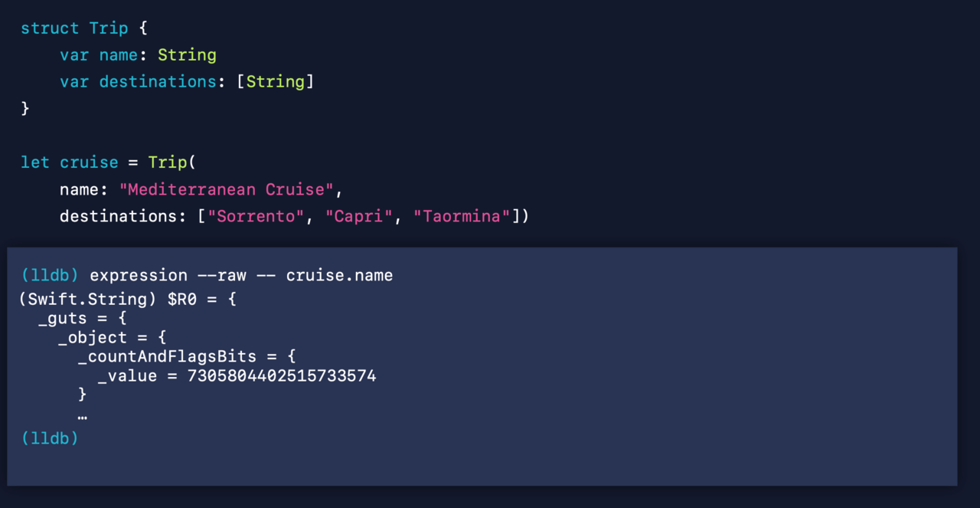The height and width of the screenshot is (508, 980).
Task: Click the "Taormina" string literal
Action: (x=462, y=216)
